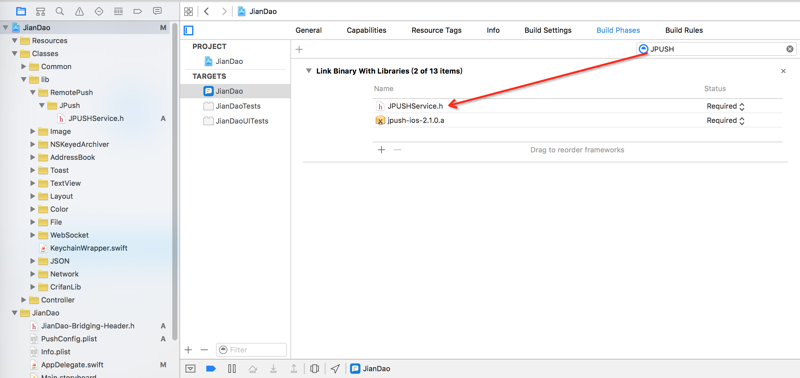800x378 pixels.
Task: Pause program execution icon
Action: pyautogui.click(x=232, y=368)
